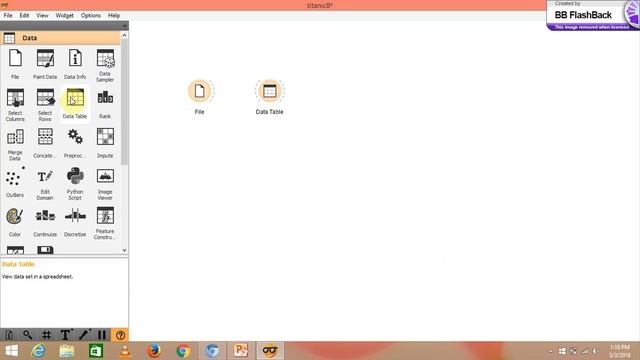Click the Data Table node on canvas
This screenshot has width=640, height=360.
click(x=269, y=91)
